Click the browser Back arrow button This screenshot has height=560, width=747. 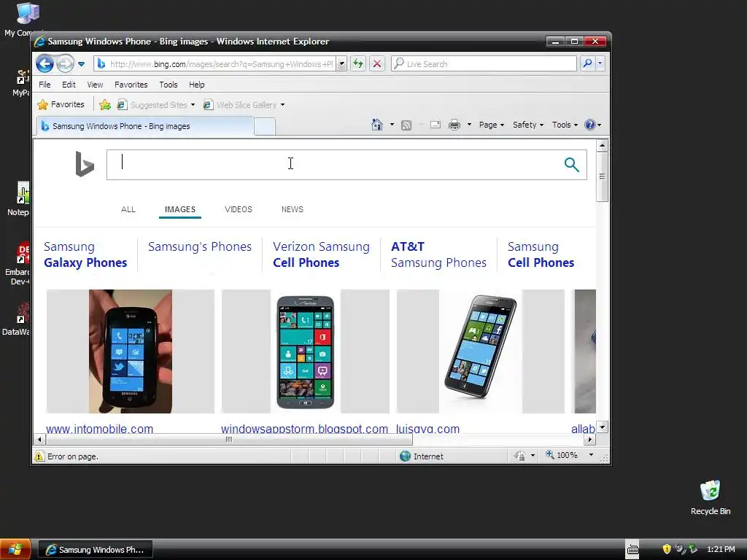[x=44, y=63]
